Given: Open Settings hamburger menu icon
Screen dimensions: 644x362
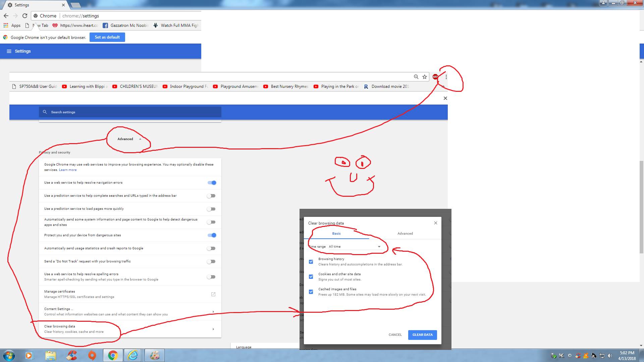Looking at the screenshot, I should pos(9,51).
